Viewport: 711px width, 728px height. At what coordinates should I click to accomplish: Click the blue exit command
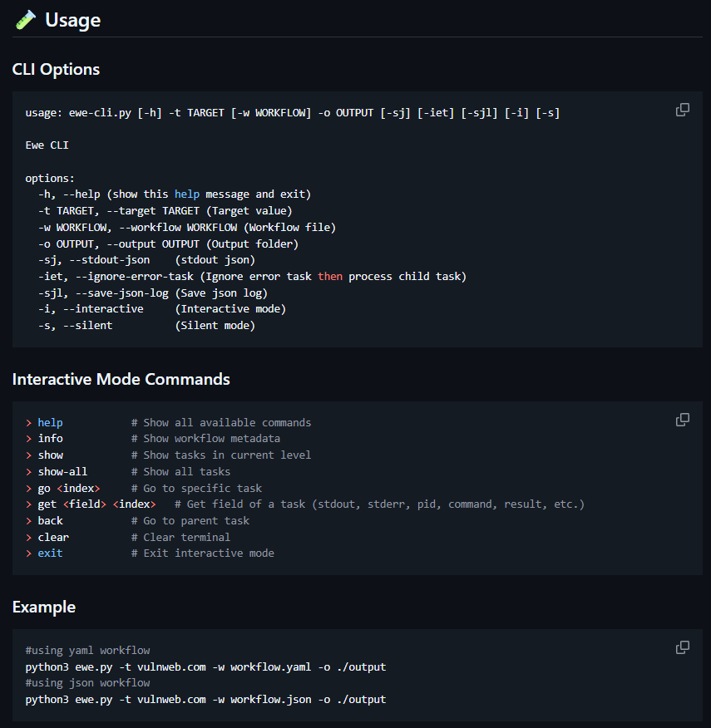click(x=50, y=553)
